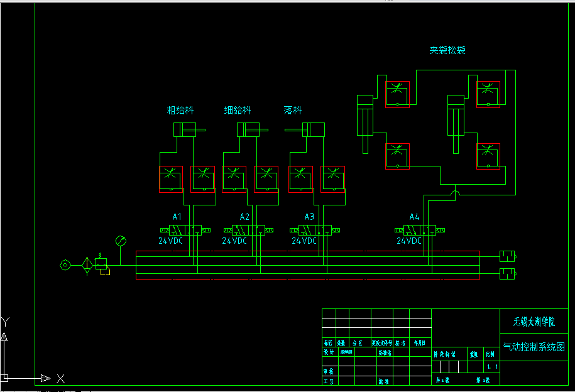Click the 1:1 scale value
This screenshot has width=575, height=392.
[x=493, y=367]
